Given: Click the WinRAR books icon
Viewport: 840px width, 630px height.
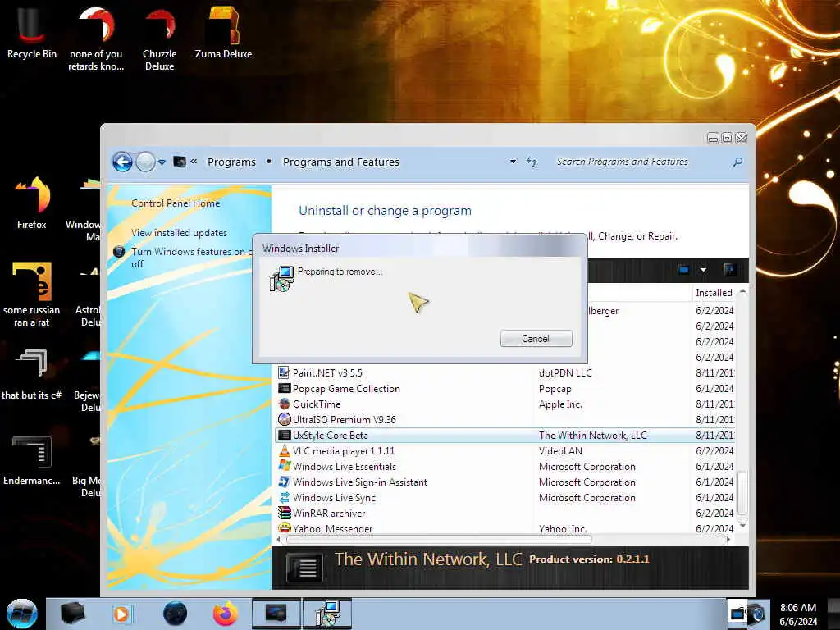Looking at the screenshot, I should tap(284, 513).
